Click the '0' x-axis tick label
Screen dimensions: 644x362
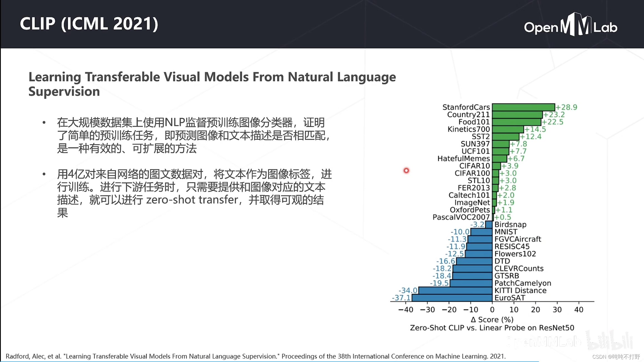492,310
